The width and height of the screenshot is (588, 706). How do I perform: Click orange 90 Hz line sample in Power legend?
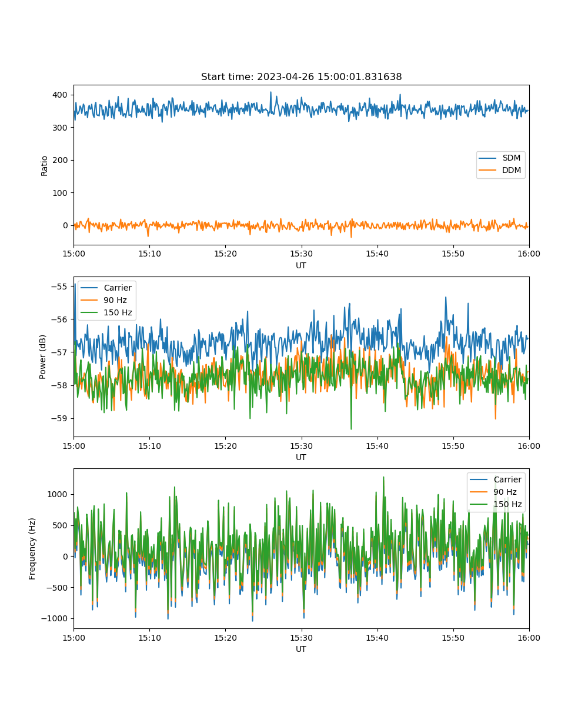[91, 301]
